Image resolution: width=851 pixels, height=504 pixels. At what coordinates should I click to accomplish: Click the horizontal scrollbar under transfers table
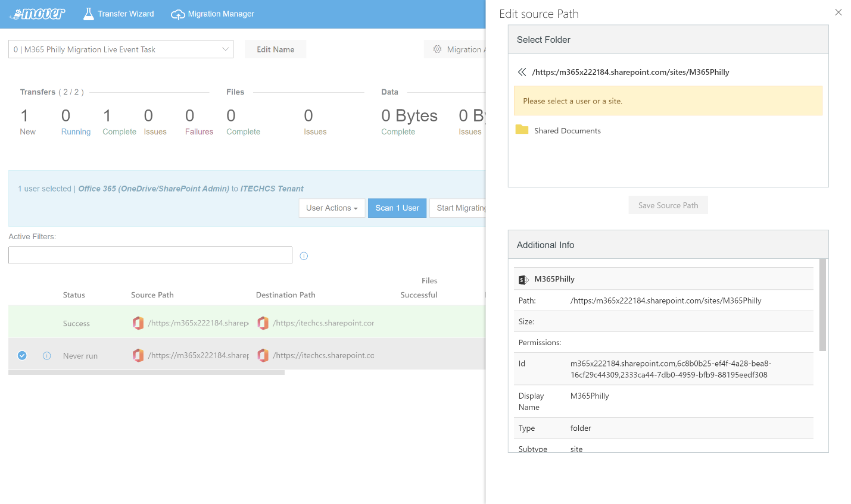(x=146, y=372)
